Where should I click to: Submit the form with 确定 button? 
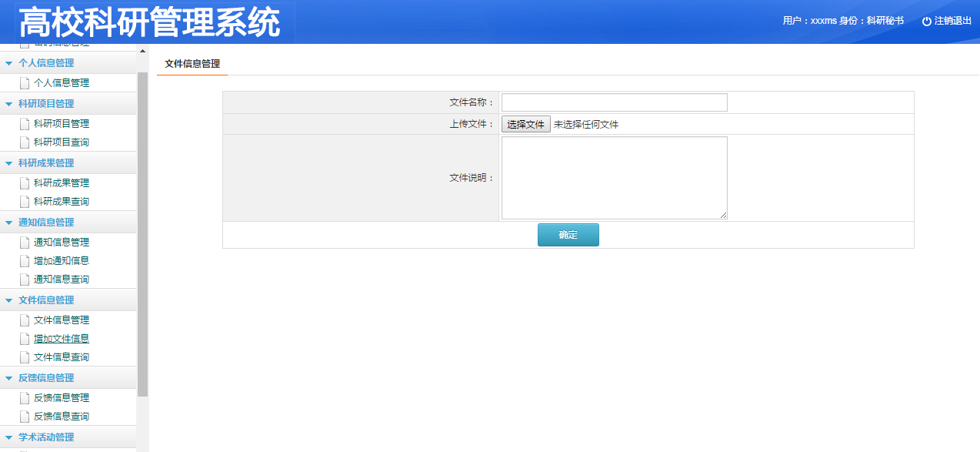[x=568, y=235]
